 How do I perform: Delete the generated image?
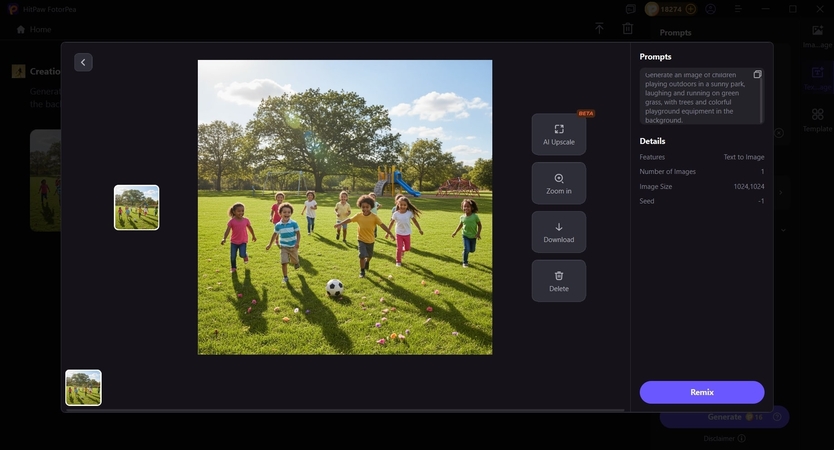point(558,281)
